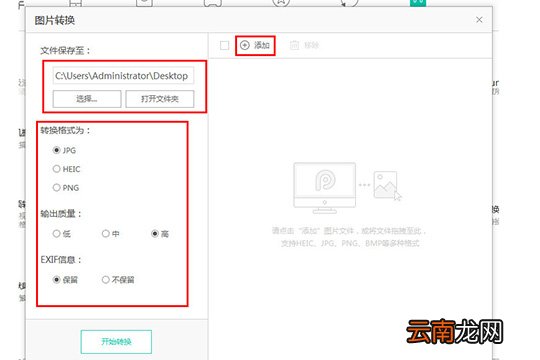Tick the select-all checkbox in the toolbar
This screenshot has width=540, height=360.
225,45
